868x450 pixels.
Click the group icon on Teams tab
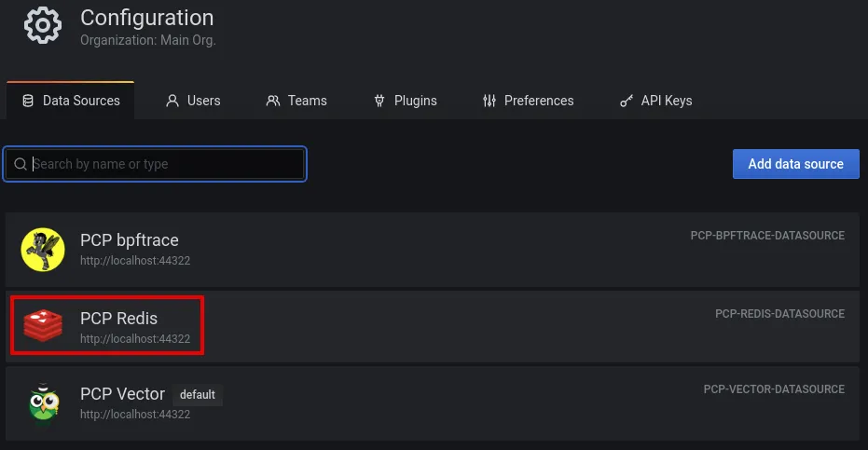coord(273,101)
